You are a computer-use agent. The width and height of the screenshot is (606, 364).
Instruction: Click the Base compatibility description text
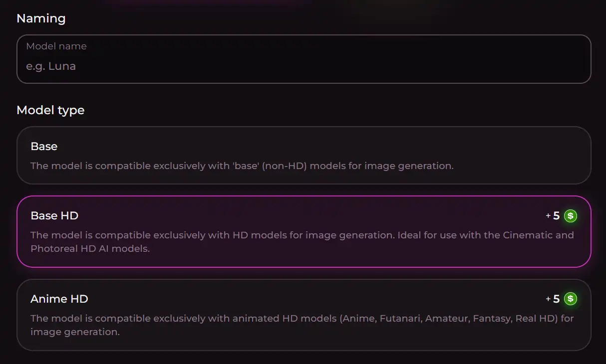click(242, 166)
